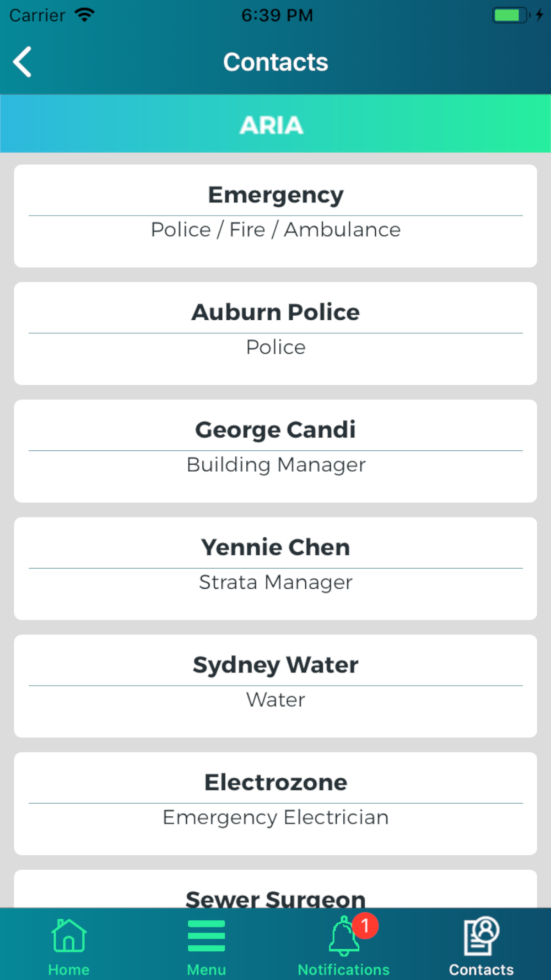The height and width of the screenshot is (980, 551).
Task: Tap the Contacts page title
Action: 275,62
